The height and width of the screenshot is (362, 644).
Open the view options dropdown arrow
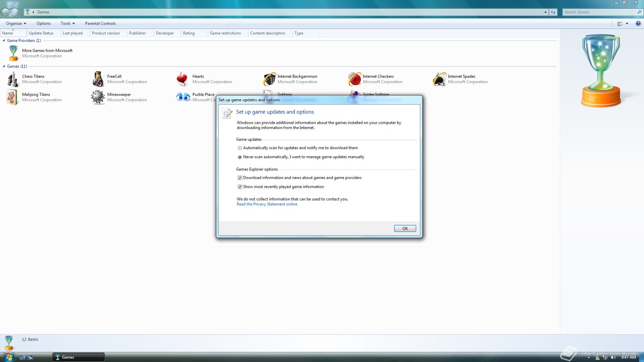627,23
